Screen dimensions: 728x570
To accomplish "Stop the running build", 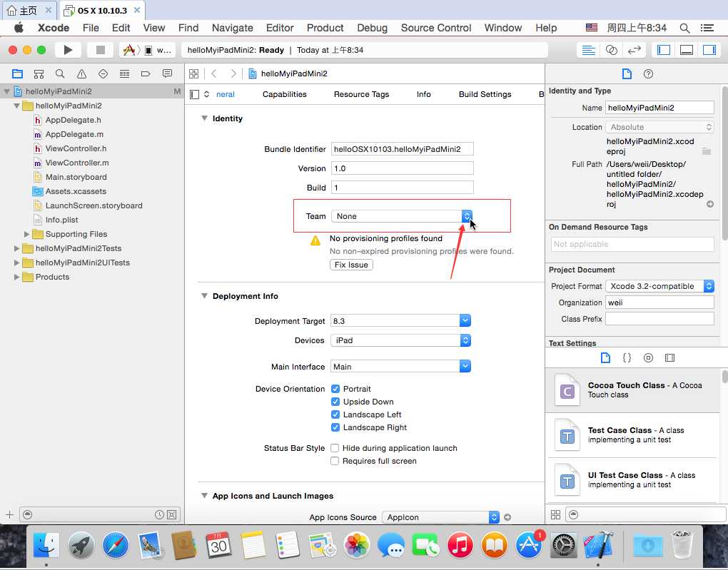I will (101, 50).
